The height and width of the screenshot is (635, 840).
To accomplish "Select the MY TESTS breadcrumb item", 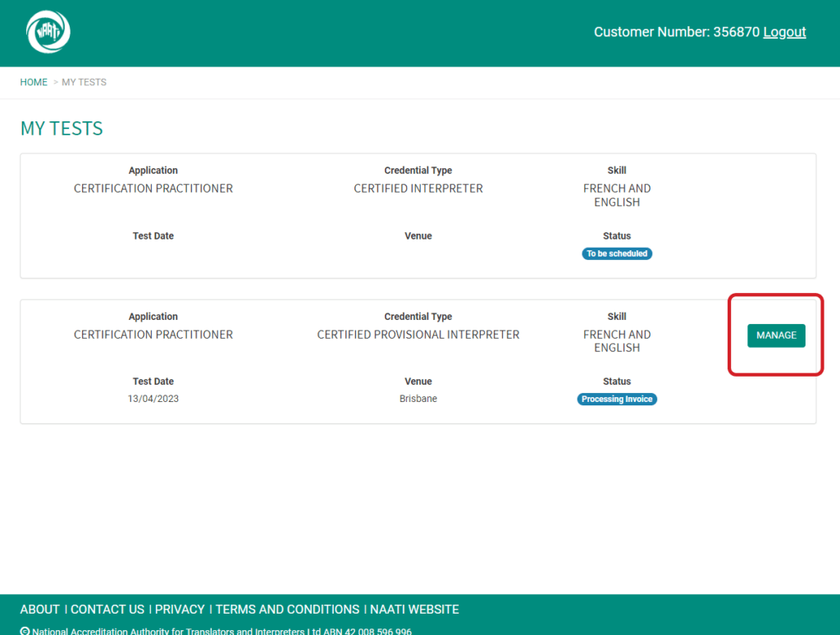I will [x=84, y=82].
